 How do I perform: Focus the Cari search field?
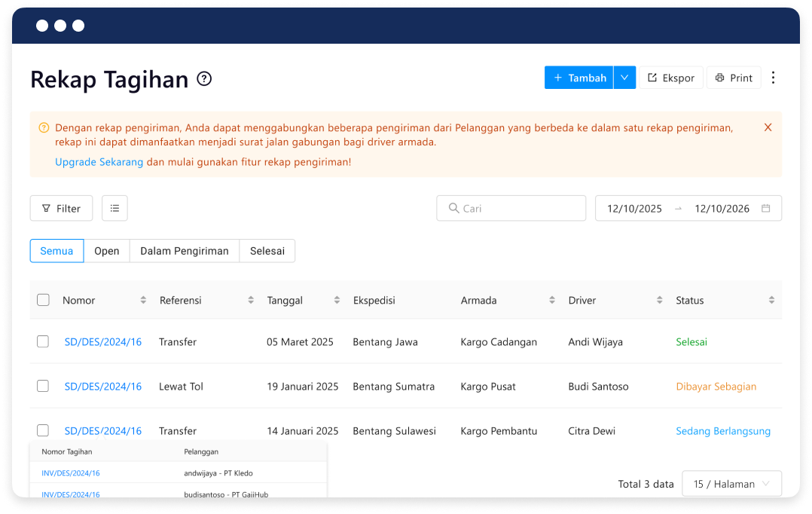pyautogui.click(x=511, y=208)
